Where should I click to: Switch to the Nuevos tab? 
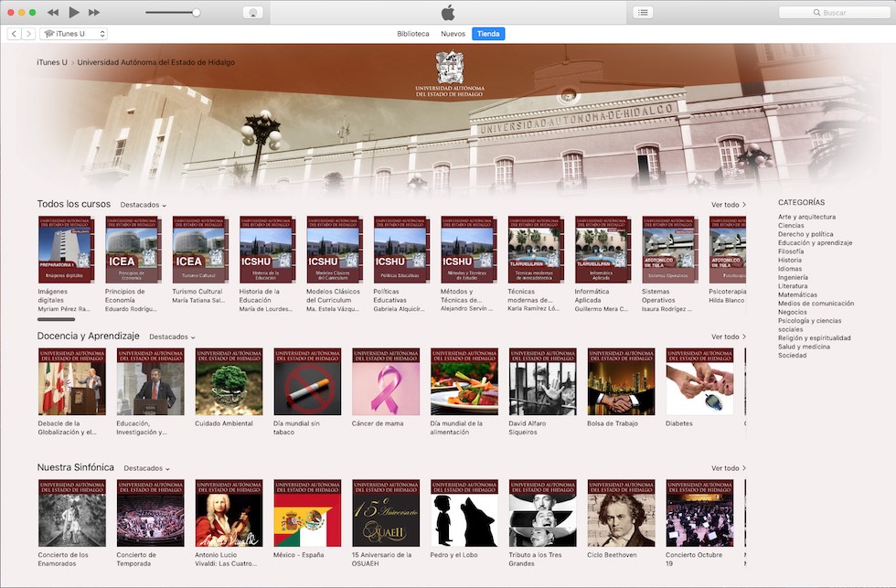coord(453,34)
